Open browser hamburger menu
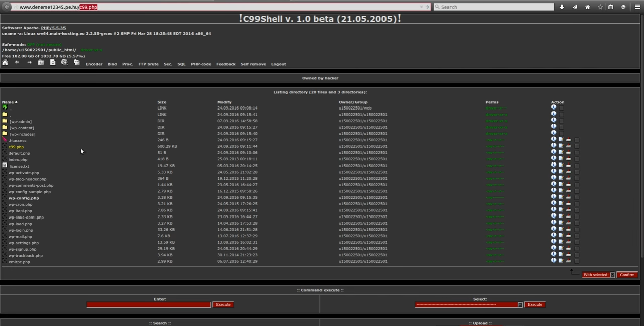This screenshot has height=326, width=644. pos(637,7)
